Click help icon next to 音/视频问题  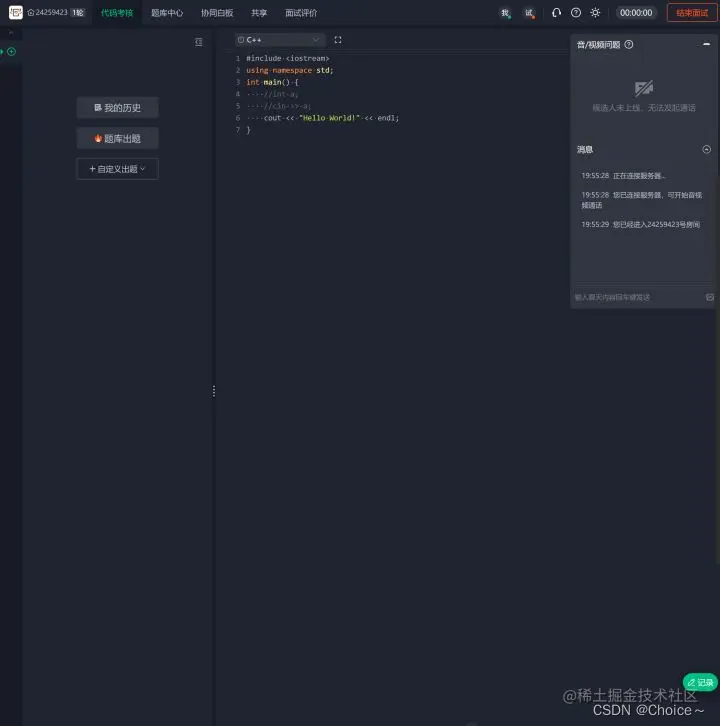(x=629, y=44)
